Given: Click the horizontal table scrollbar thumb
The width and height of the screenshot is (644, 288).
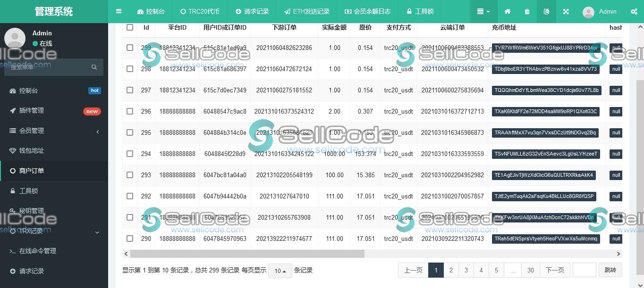Looking at the screenshot, I should [247, 254].
